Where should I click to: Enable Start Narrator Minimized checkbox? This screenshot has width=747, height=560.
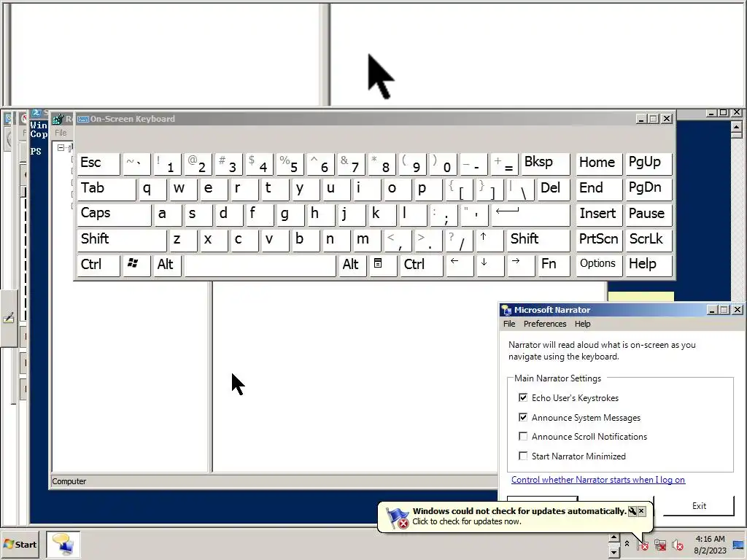[x=523, y=456]
